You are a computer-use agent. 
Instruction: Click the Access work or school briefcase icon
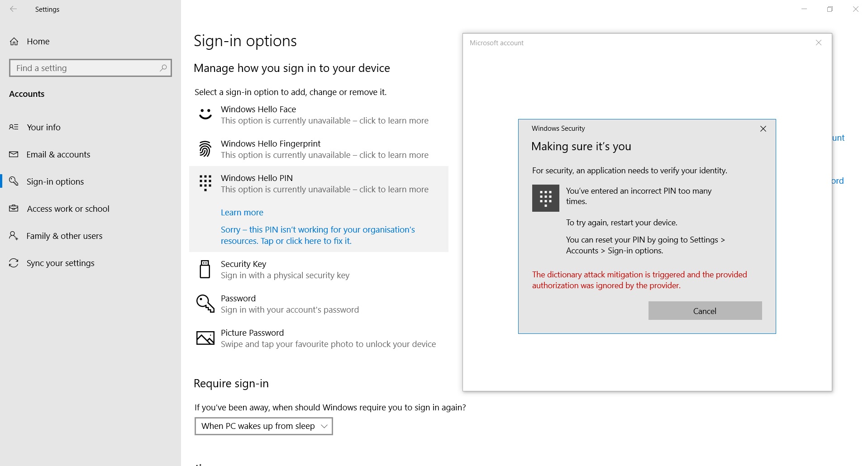[x=14, y=209]
